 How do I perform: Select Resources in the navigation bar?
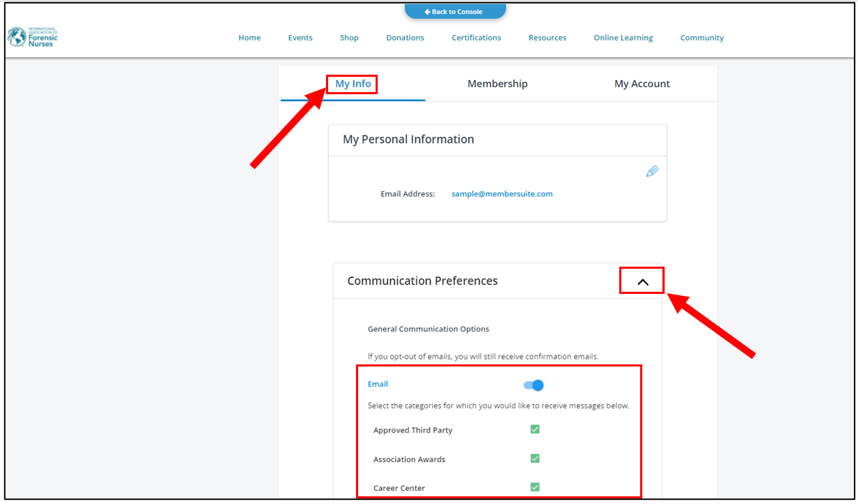(x=547, y=38)
